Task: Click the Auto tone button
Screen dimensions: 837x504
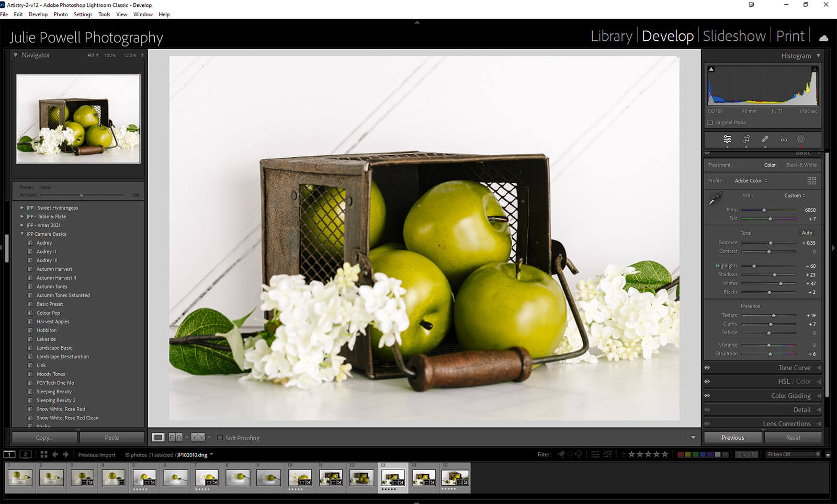Action: point(807,233)
